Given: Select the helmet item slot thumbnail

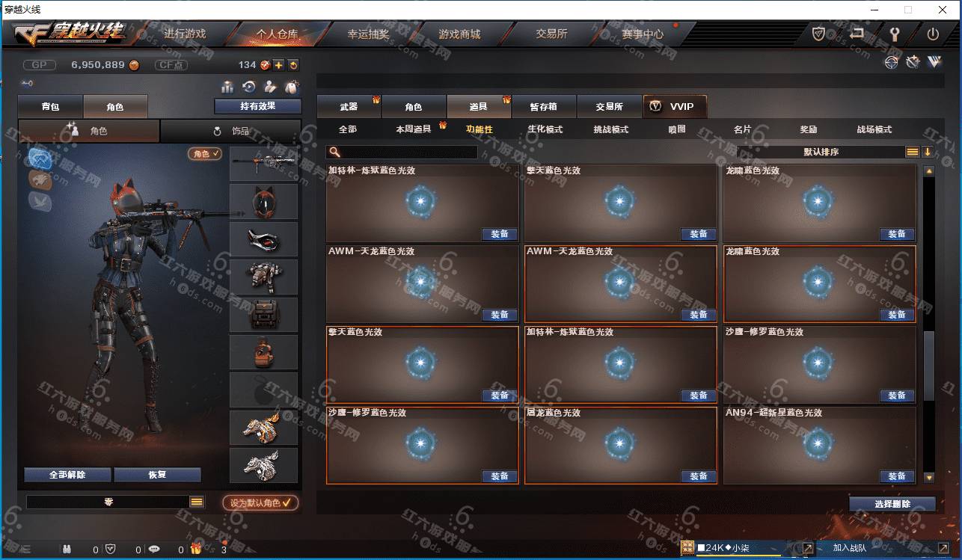Looking at the screenshot, I should [x=263, y=202].
